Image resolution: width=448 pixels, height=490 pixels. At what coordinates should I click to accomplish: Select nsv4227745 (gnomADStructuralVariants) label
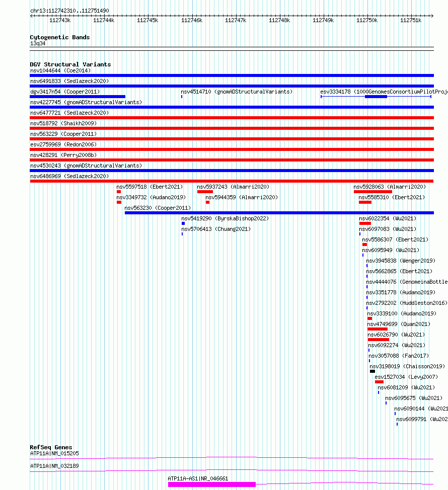click(x=86, y=103)
